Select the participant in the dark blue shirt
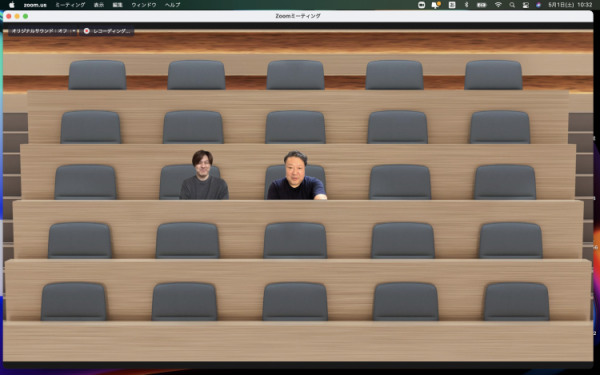 297,176
